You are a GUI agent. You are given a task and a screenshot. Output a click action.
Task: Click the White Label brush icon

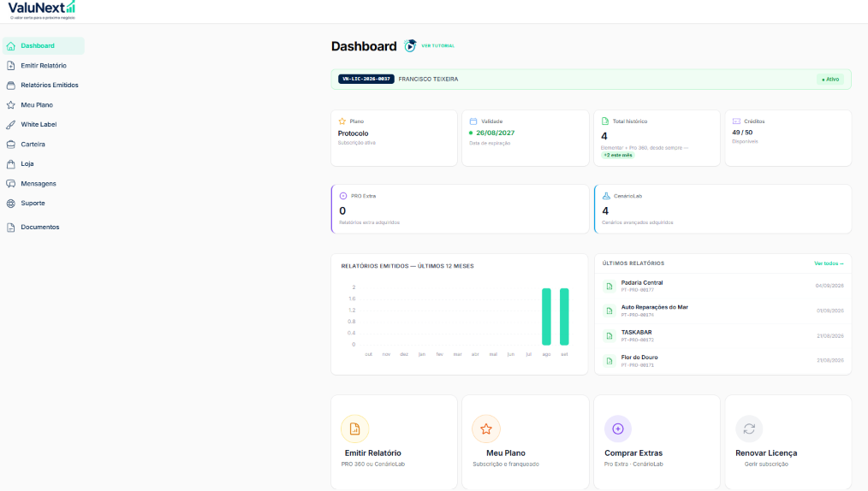(x=10, y=124)
